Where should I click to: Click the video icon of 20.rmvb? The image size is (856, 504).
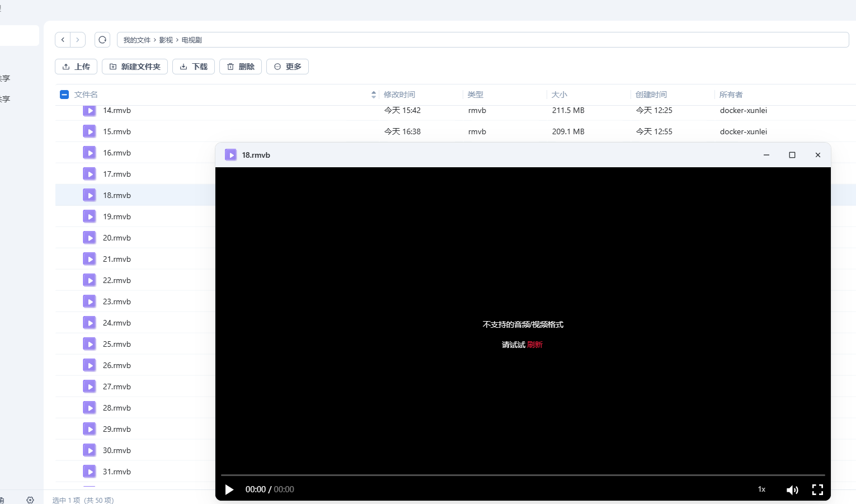(x=90, y=238)
